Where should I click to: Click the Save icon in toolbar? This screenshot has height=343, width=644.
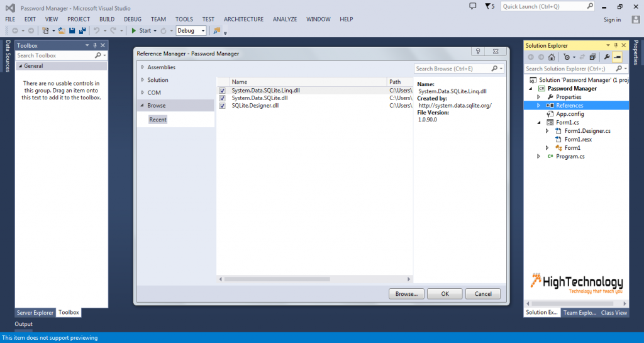[72, 31]
